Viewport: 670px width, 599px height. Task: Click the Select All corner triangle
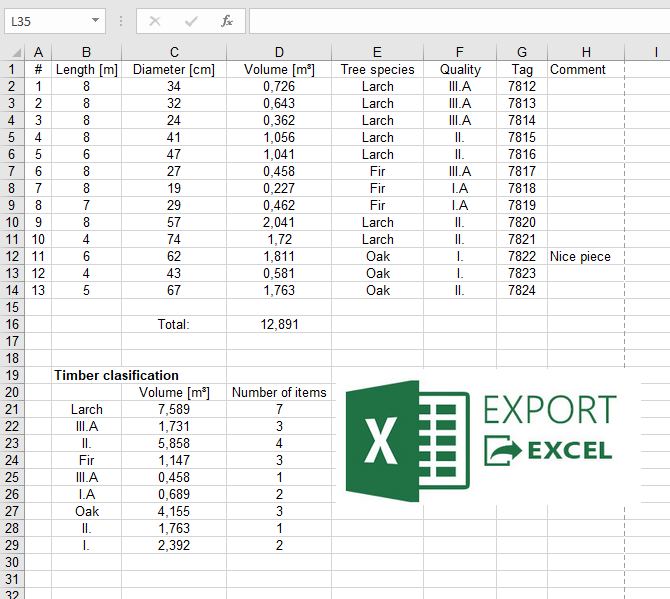click(16, 52)
